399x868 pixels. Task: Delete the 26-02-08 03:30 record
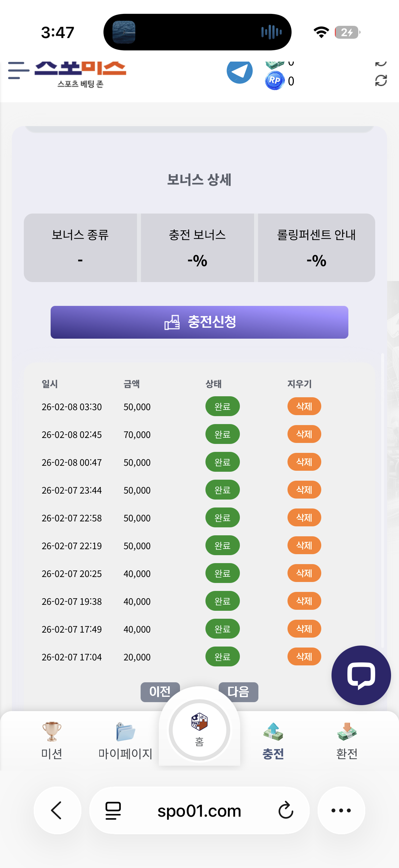tap(304, 407)
